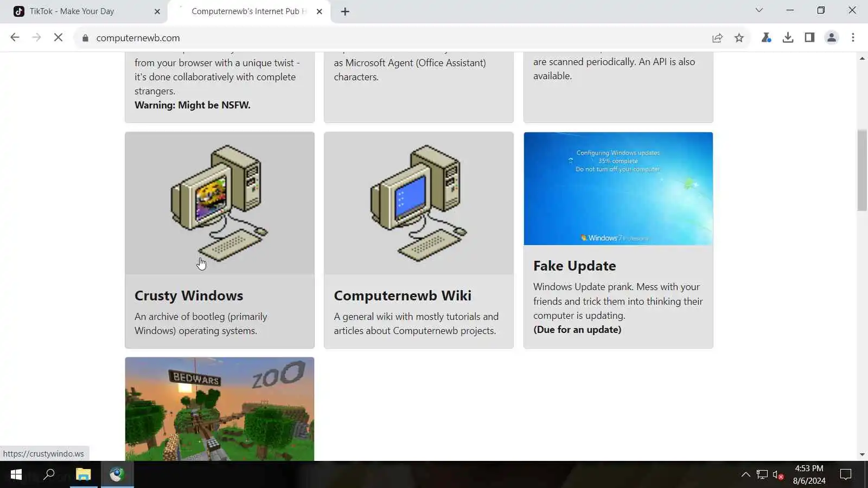Open the Computernewb Wiki computer thumbnail

pyautogui.click(x=419, y=203)
